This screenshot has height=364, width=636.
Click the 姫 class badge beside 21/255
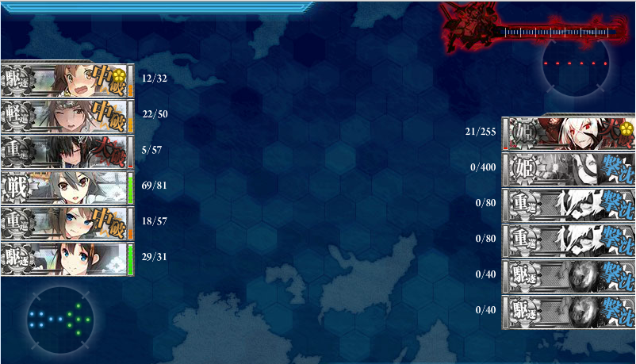click(x=525, y=134)
